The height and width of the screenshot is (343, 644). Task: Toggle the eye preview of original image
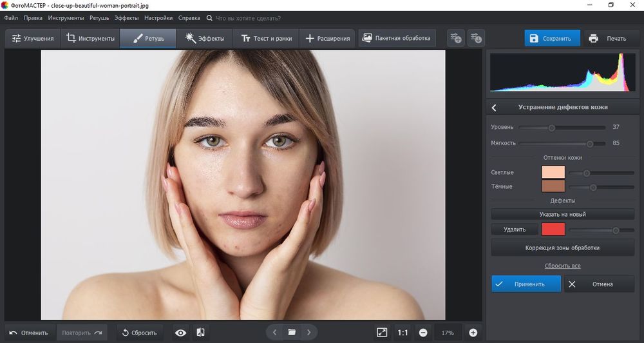[181, 333]
